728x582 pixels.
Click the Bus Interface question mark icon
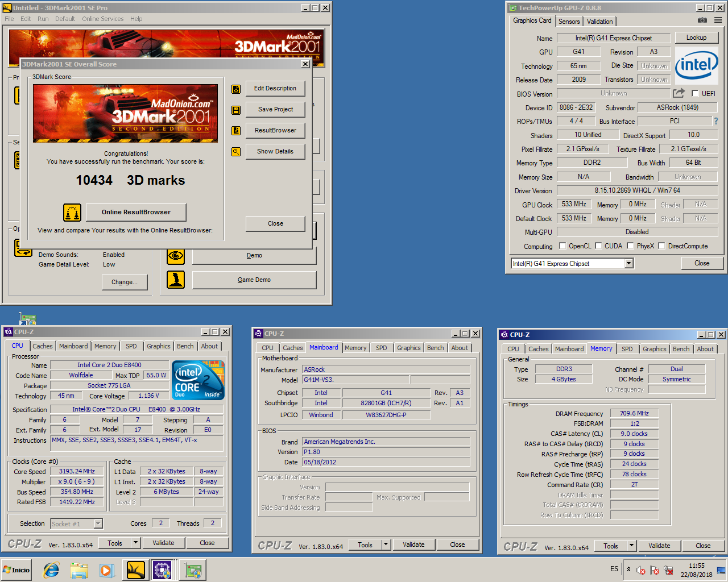(716, 121)
